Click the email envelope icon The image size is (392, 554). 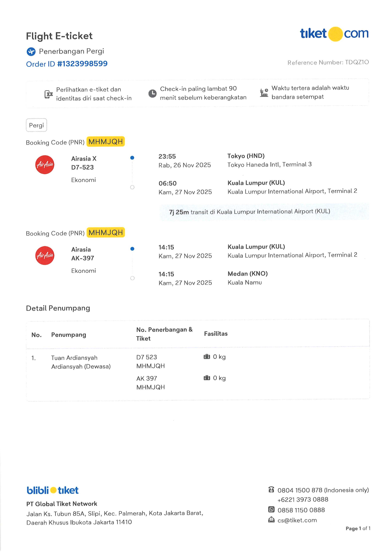271,520
